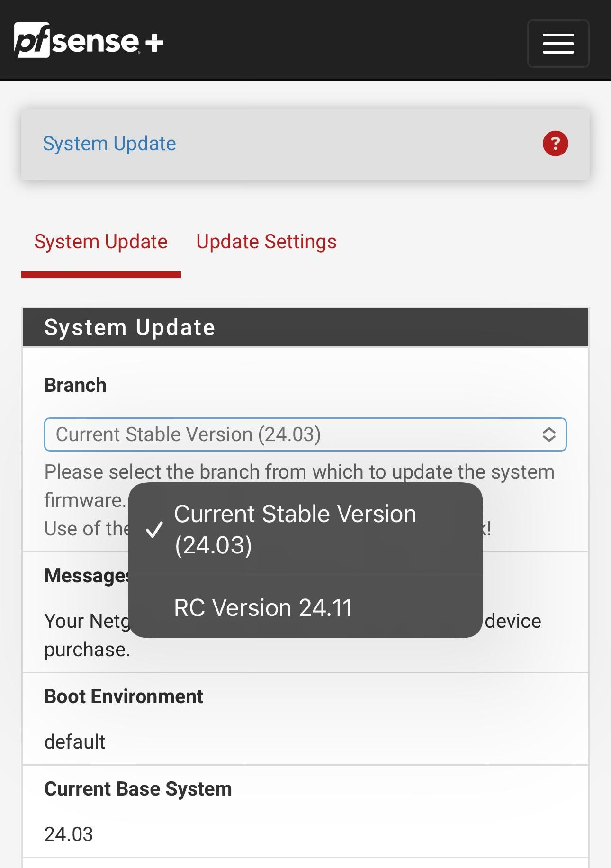The width and height of the screenshot is (611, 868).
Task: Click the Boot Environment label
Action: [x=124, y=696]
